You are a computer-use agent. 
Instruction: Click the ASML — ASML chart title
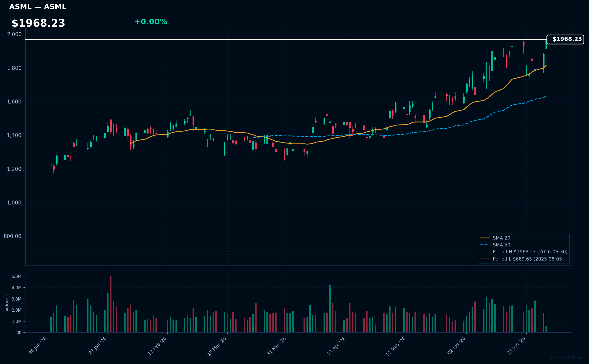pos(38,7)
